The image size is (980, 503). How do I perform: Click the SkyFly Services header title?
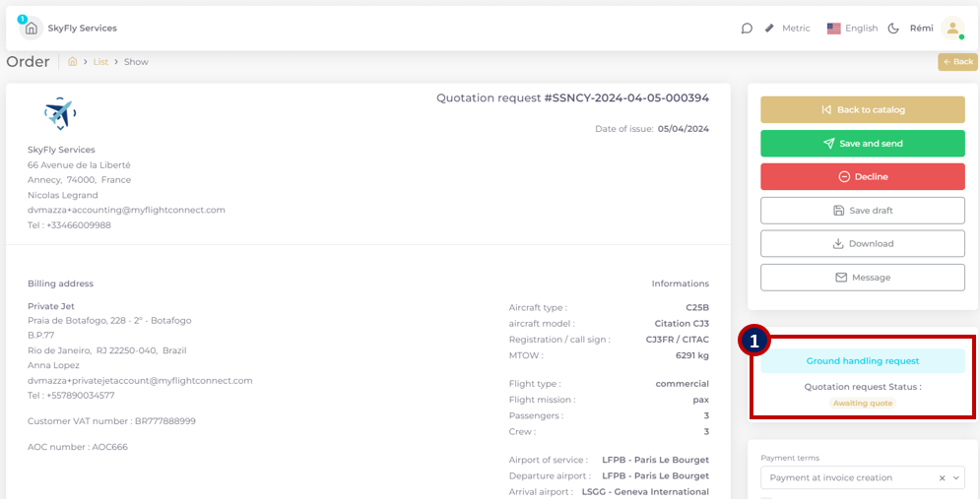(x=83, y=29)
